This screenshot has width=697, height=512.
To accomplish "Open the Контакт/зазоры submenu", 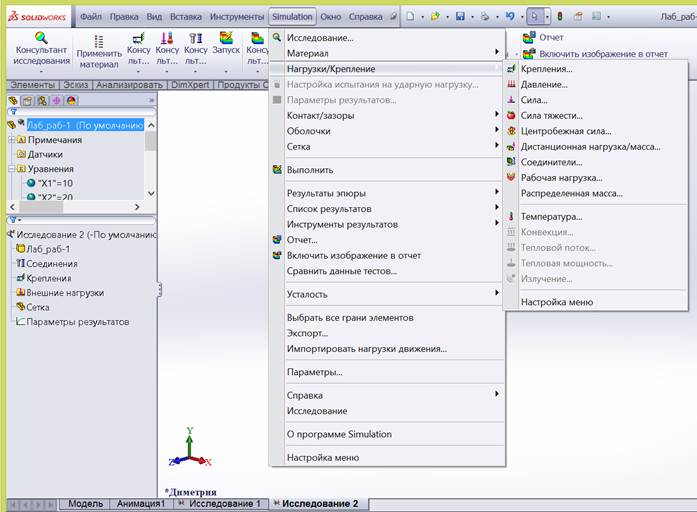I will pos(320,115).
